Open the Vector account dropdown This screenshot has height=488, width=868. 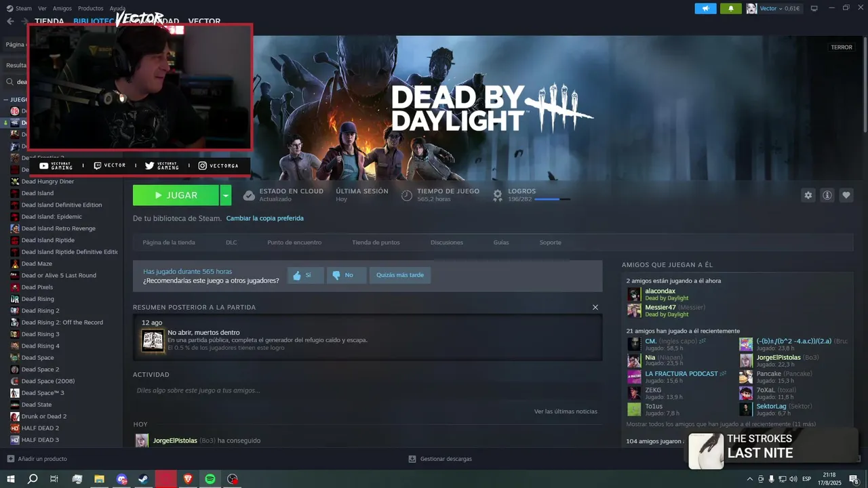(x=774, y=8)
